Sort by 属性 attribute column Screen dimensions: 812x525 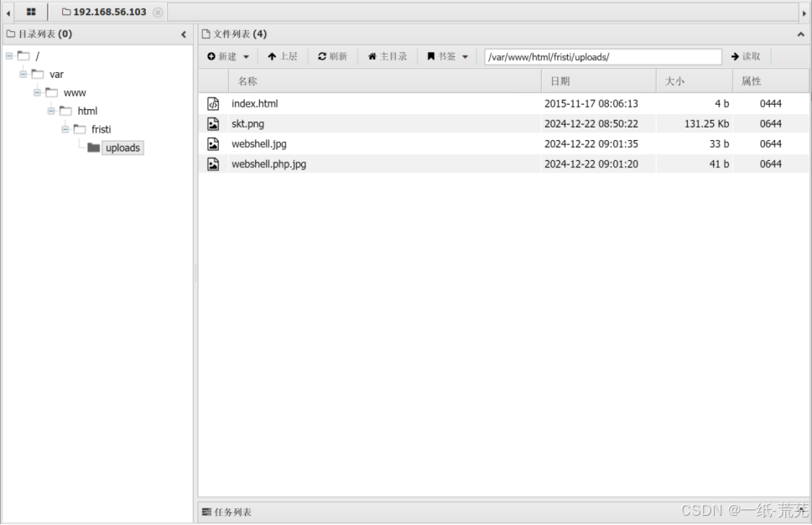pyautogui.click(x=771, y=81)
